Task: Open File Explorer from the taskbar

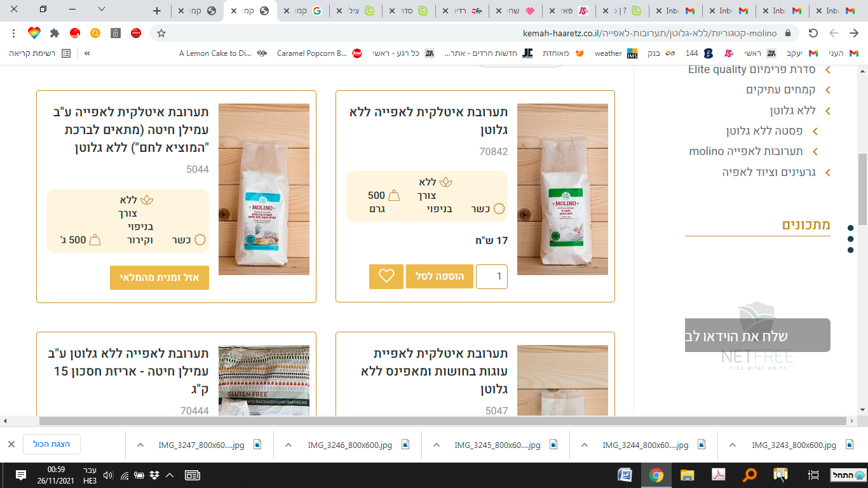Action: coord(688,475)
